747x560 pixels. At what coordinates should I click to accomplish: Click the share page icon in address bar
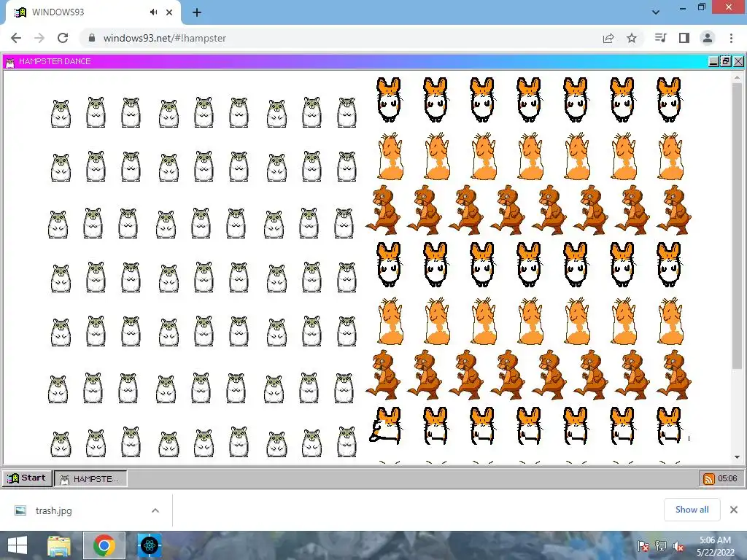tap(608, 38)
